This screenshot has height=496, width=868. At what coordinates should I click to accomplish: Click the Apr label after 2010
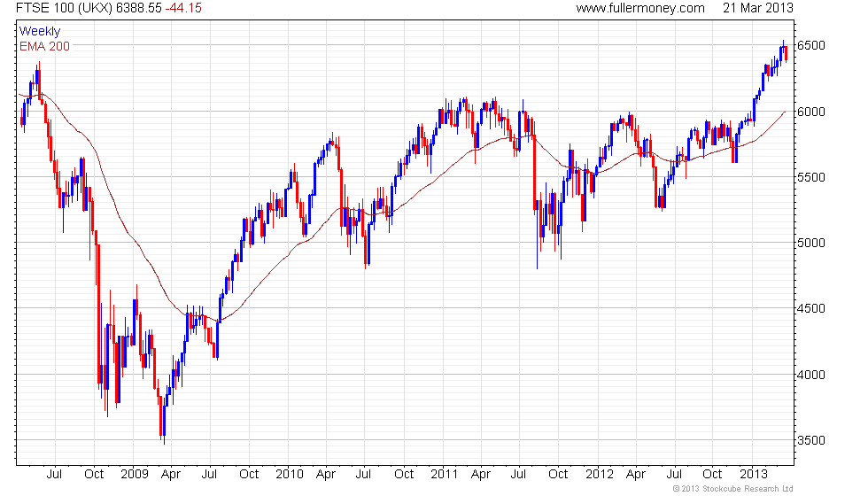[326, 475]
